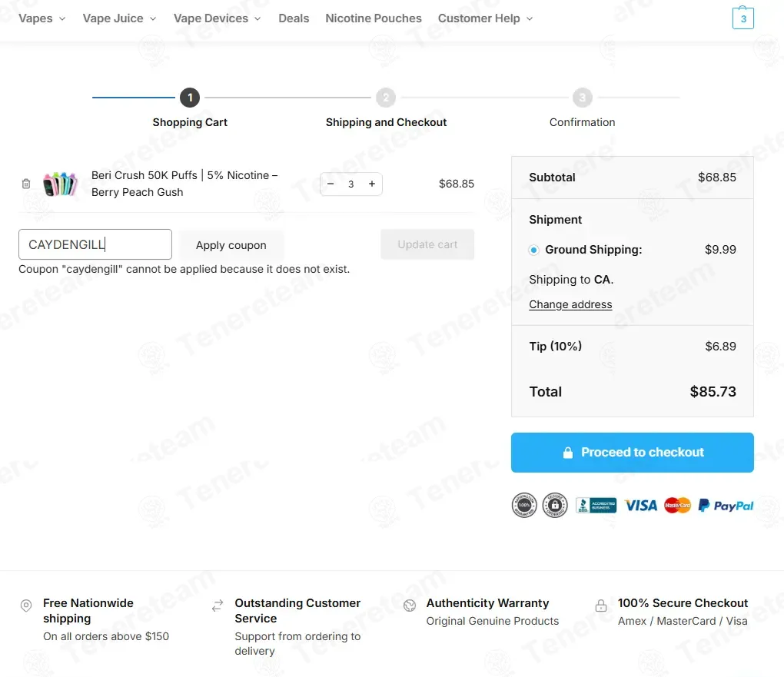Go to step 2 Shipping and Checkout

tap(386, 108)
